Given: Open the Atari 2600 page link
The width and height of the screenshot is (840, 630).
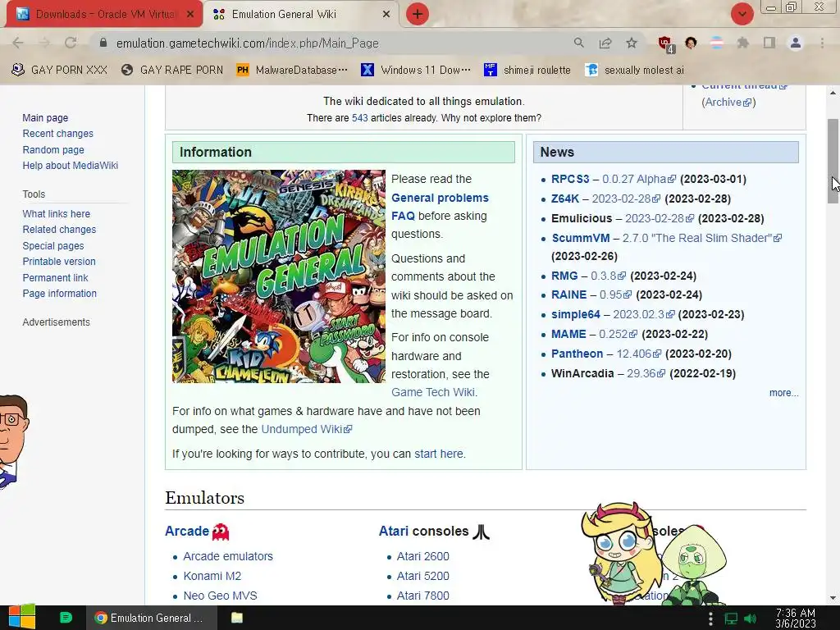Looking at the screenshot, I should (x=422, y=556).
